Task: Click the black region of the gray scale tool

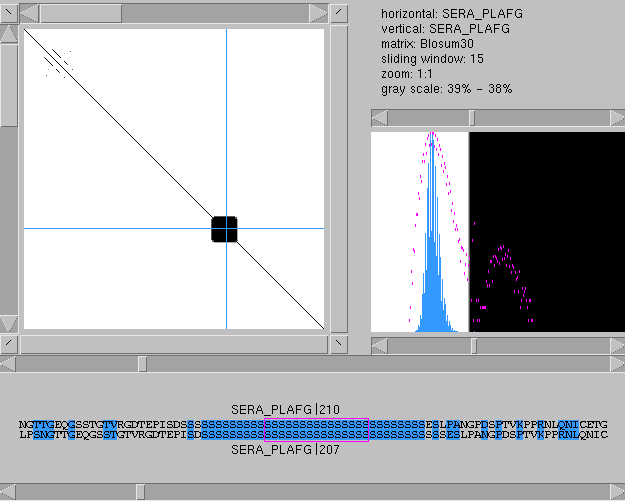Action: click(x=547, y=232)
